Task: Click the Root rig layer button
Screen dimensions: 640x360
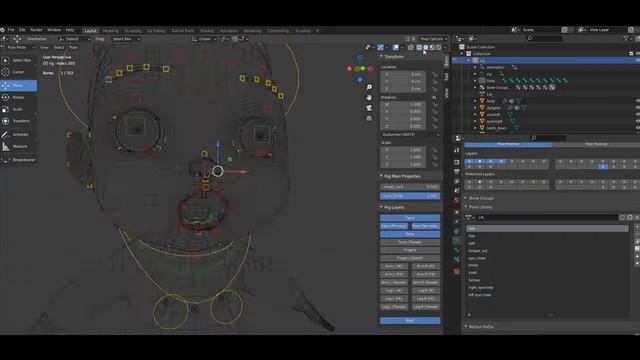Action: point(410,321)
